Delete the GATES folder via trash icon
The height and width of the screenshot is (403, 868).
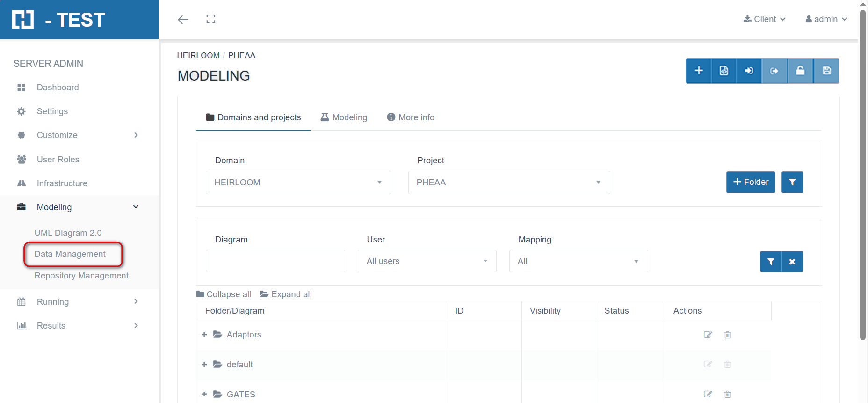click(727, 395)
